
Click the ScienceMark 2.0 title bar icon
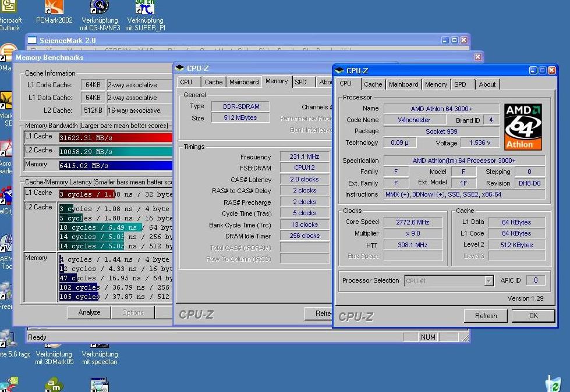pyautogui.click(x=33, y=40)
